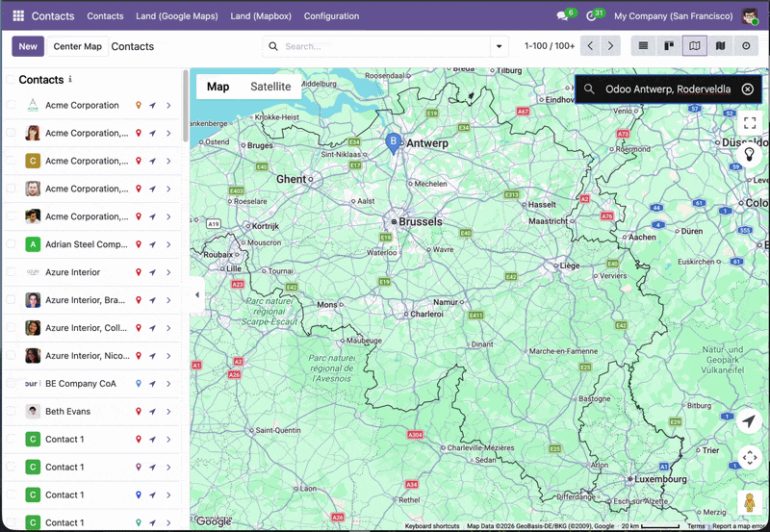Image resolution: width=770 pixels, height=532 pixels.
Task: Clear the map place search box
Action: pyautogui.click(x=748, y=89)
